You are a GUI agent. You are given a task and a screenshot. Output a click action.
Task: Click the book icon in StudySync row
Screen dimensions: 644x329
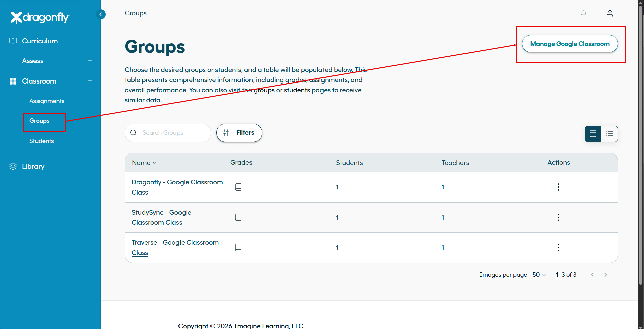[238, 217]
